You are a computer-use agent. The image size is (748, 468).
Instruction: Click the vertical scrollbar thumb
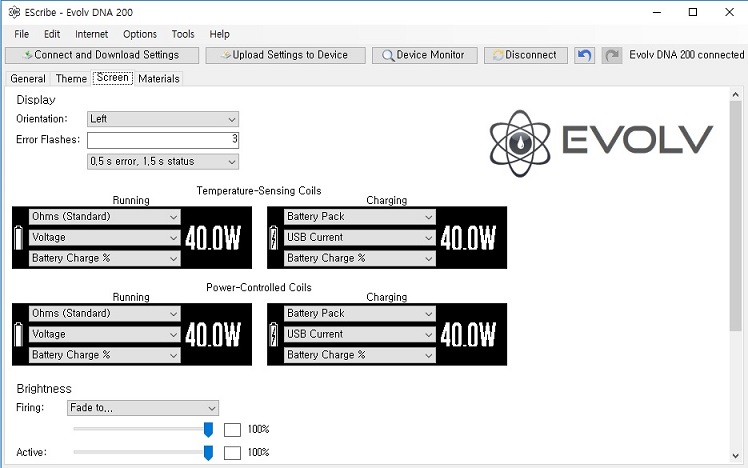(735, 215)
